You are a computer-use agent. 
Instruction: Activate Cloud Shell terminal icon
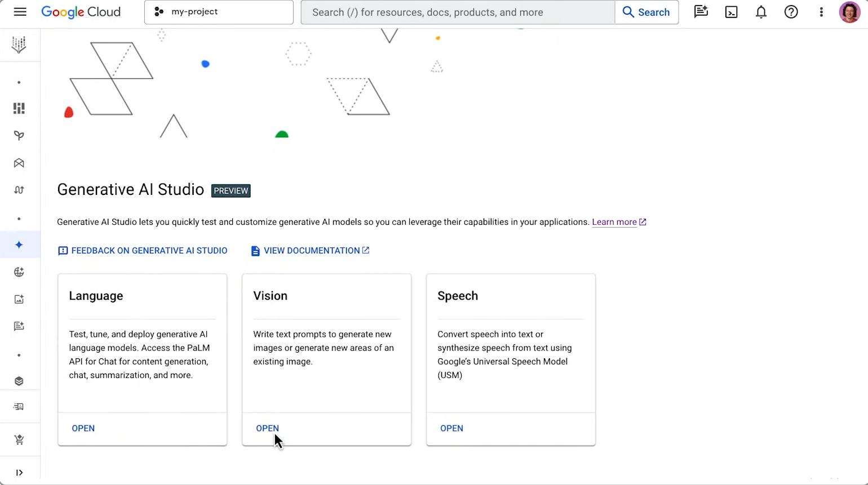pos(731,12)
